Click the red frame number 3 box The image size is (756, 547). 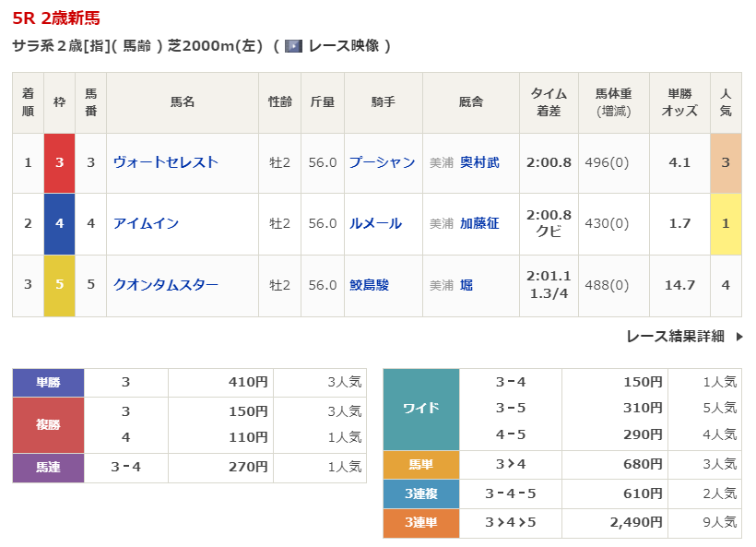(59, 162)
